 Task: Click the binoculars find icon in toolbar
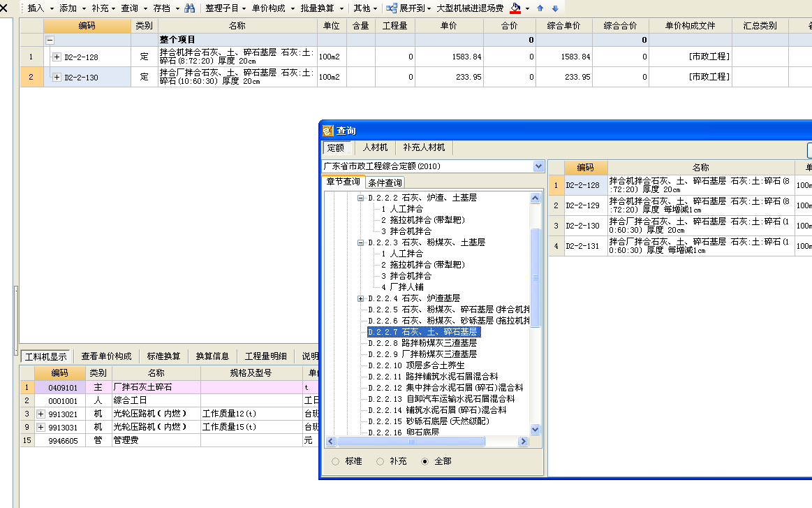pyautogui.click(x=189, y=8)
